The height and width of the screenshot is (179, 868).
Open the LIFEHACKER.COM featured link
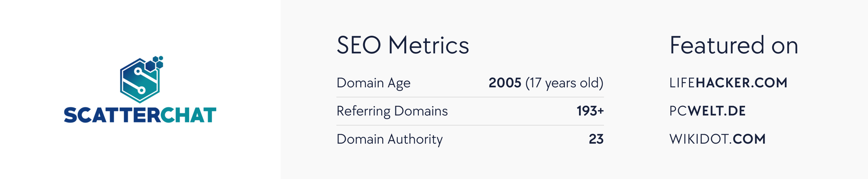(x=728, y=83)
